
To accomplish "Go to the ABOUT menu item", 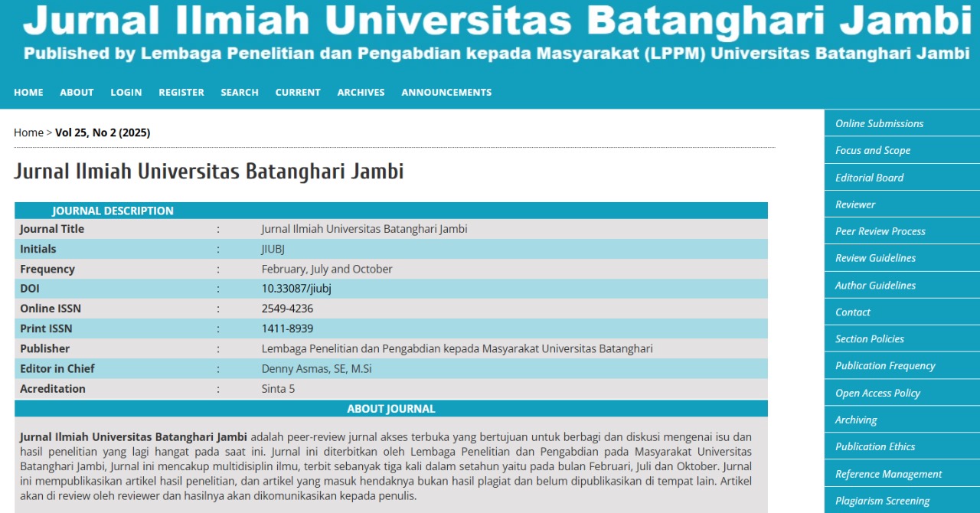I will point(77,93).
